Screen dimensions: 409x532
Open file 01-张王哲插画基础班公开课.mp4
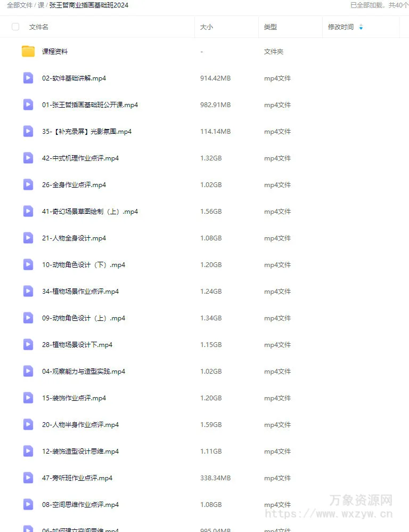(x=90, y=105)
